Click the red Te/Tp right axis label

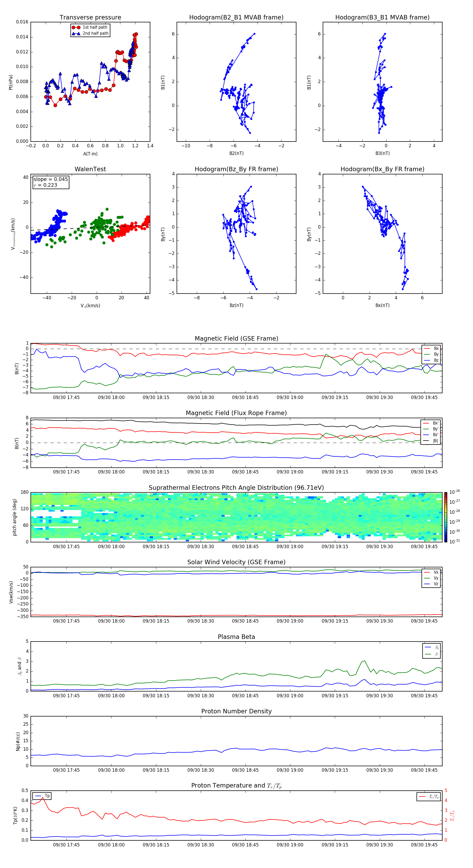point(453,816)
